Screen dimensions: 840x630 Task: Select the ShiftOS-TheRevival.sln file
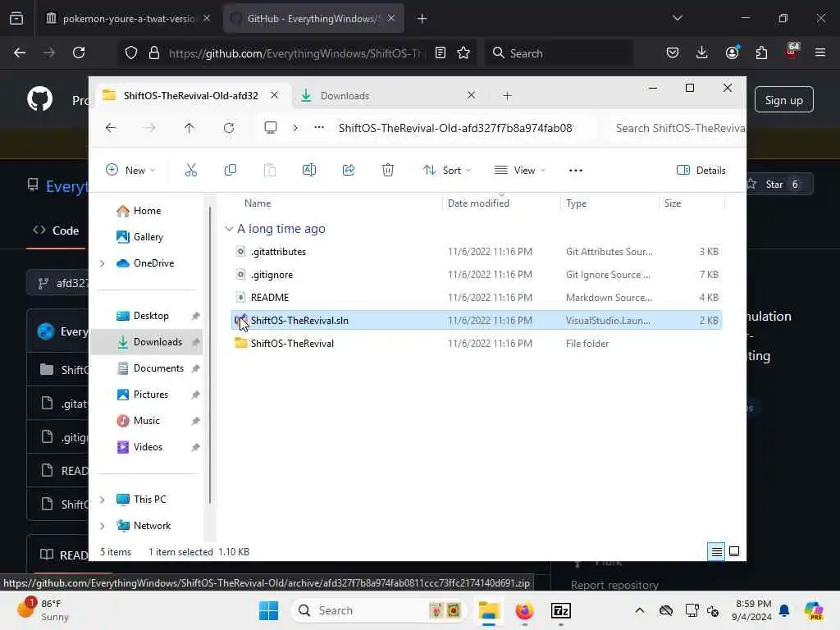point(477,321)
